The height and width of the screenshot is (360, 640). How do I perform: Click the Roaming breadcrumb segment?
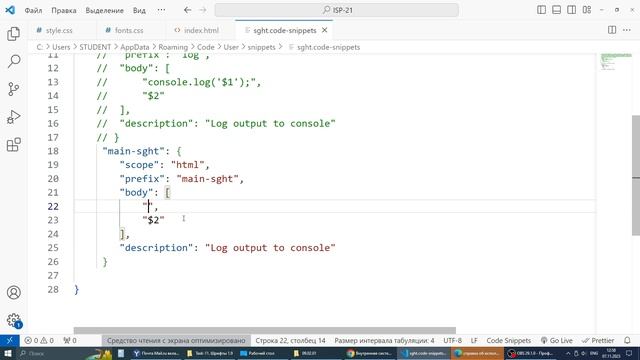coord(173,47)
